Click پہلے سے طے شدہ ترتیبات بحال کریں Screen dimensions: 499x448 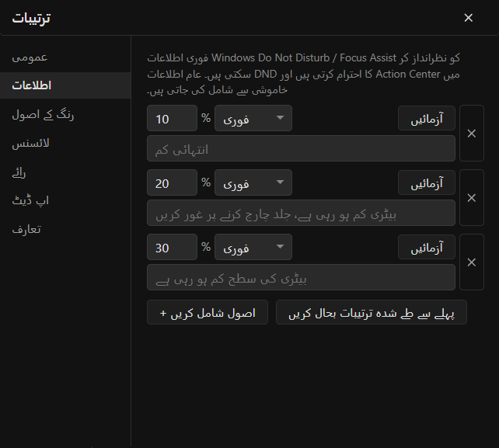[x=372, y=312]
